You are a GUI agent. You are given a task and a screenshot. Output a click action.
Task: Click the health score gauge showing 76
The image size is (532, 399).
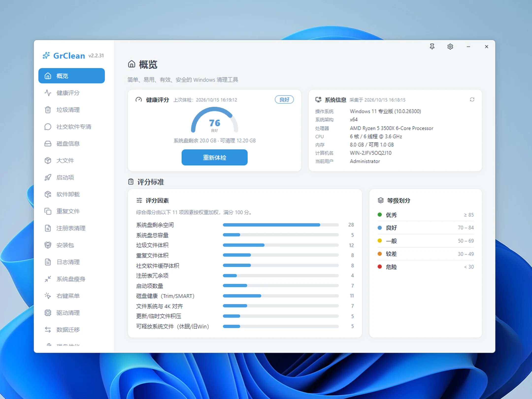pos(215,120)
